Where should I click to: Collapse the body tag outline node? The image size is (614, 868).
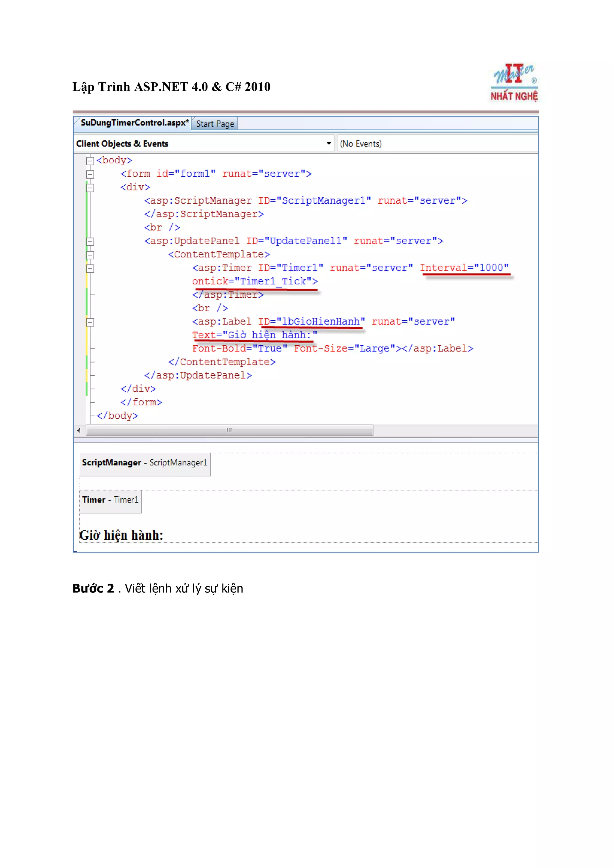click(x=90, y=161)
